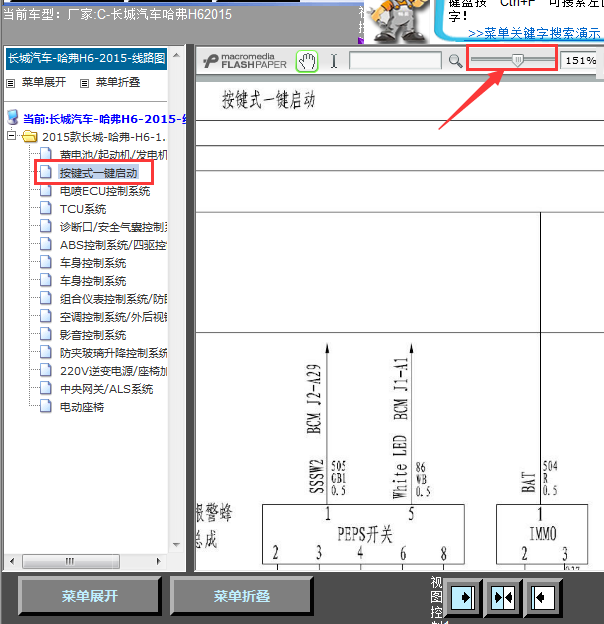Viewport: 604px width, 624px height.
Task: Open 影音控制系统 diagram
Action: 93,335
